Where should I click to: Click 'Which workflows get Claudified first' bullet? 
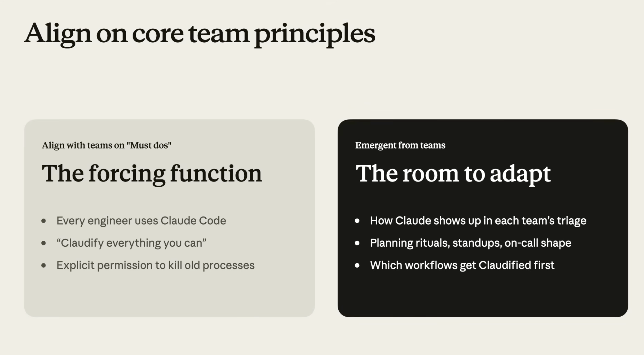(462, 265)
